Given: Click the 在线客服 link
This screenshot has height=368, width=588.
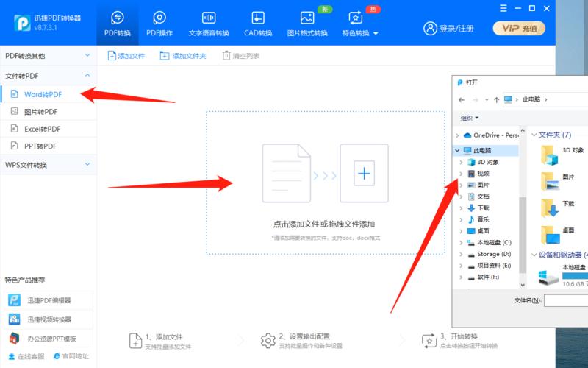Looking at the screenshot, I should pos(26,356).
